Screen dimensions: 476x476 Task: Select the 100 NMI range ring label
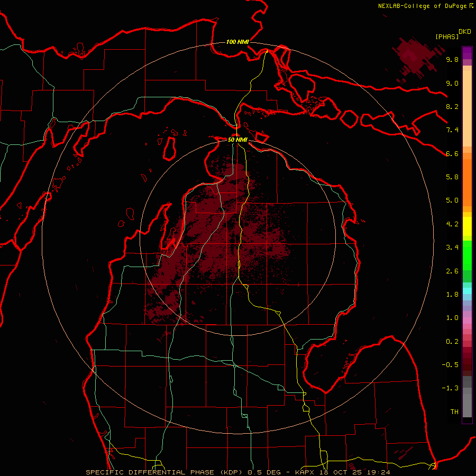click(237, 42)
